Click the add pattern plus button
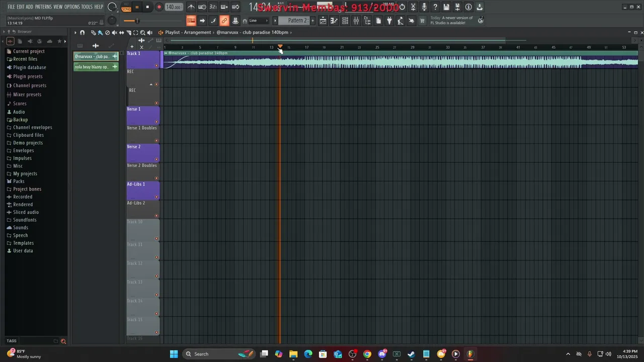644x362 pixels. coord(312,21)
